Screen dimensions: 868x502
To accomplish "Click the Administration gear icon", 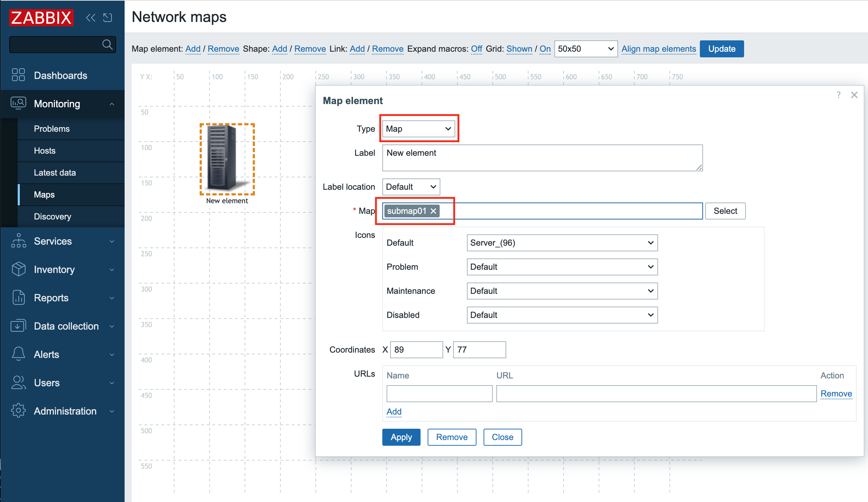I will (x=18, y=411).
